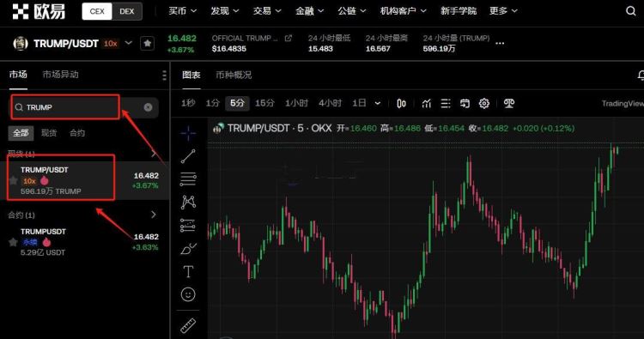Select the crosshair cursor tool
The height and width of the screenshot is (339, 644).
(x=188, y=133)
